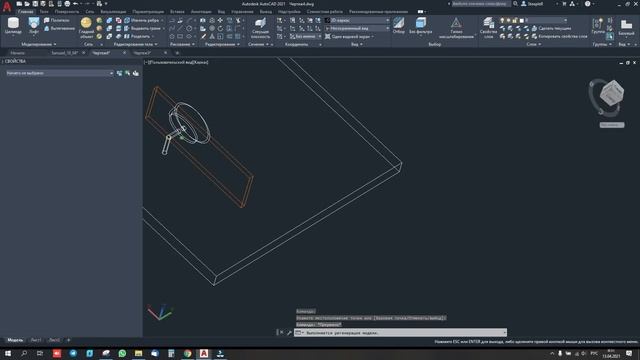
Task: Open the Visualization (Визуализация) ribbon tab
Action: pyautogui.click(x=113, y=12)
